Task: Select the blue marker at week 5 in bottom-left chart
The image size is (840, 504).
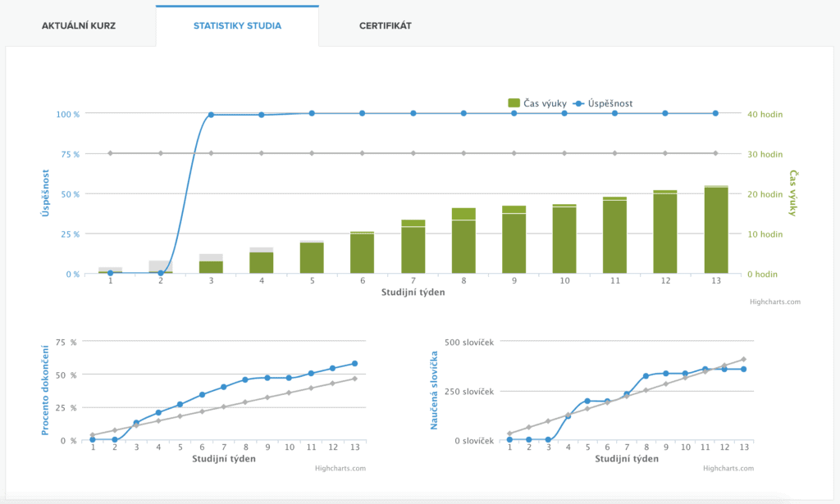Action: click(x=180, y=402)
